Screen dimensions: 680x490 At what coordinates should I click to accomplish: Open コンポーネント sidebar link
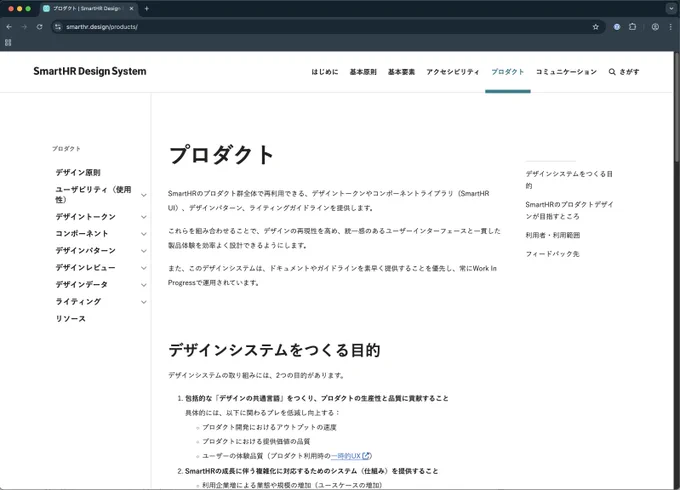[82, 234]
